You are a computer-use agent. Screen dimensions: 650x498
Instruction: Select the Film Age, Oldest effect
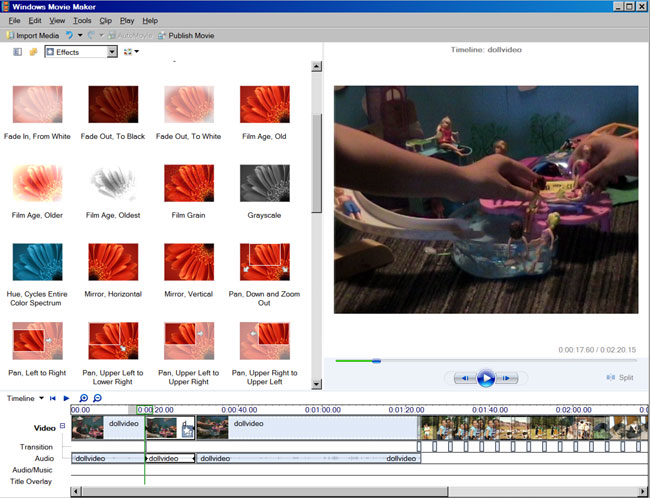tap(113, 192)
